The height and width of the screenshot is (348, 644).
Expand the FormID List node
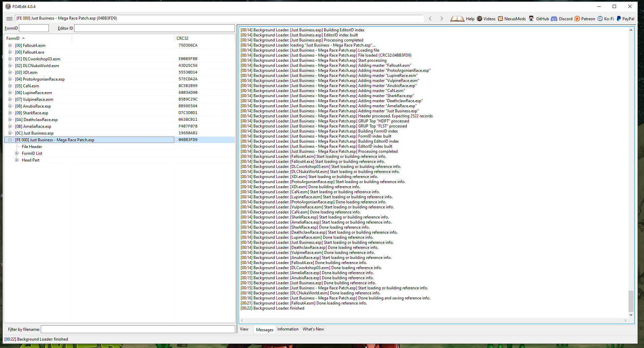point(17,153)
